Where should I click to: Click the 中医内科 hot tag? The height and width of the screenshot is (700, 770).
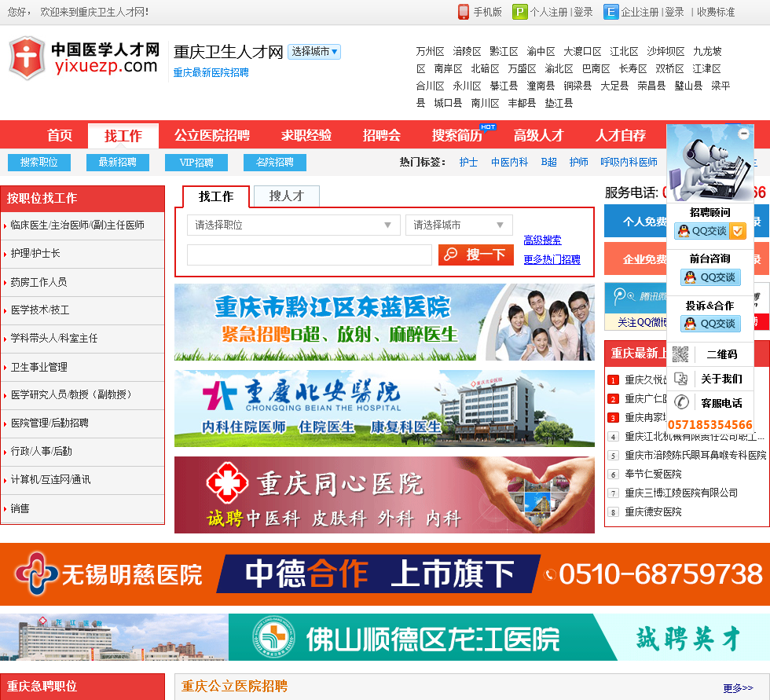click(509, 162)
